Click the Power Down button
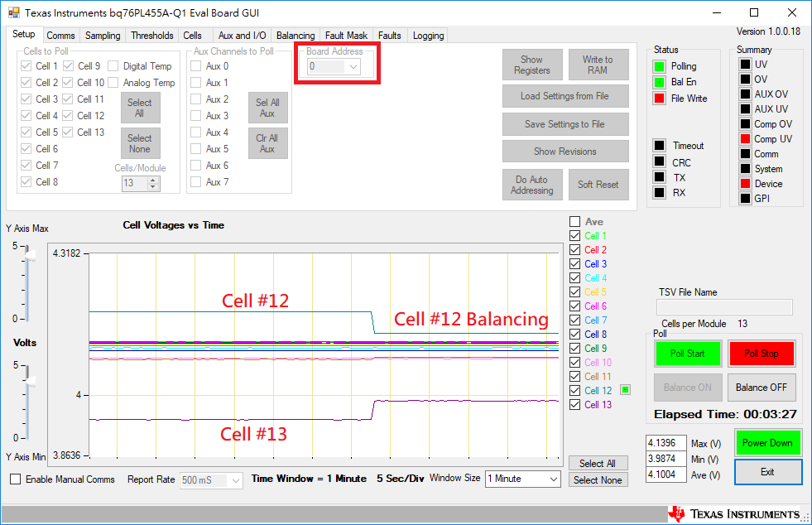Image resolution: width=812 pixels, height=525 pixels. click(x=767, y=442)
